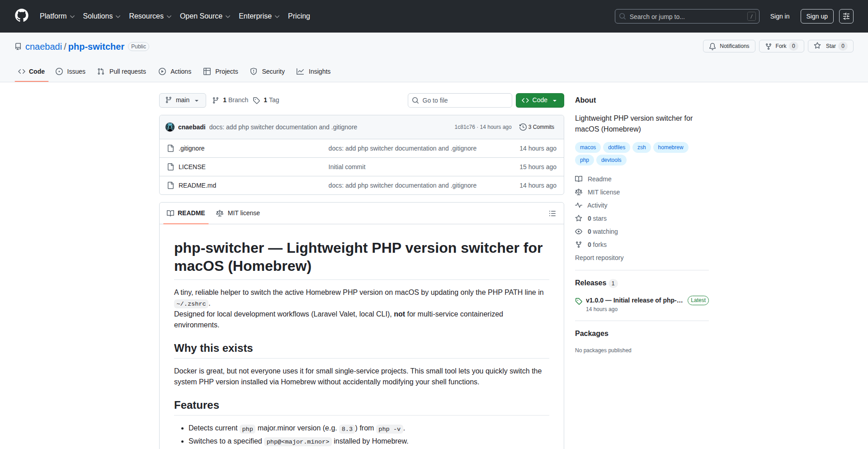Open the README outline list icon

(x=552, y=213)
